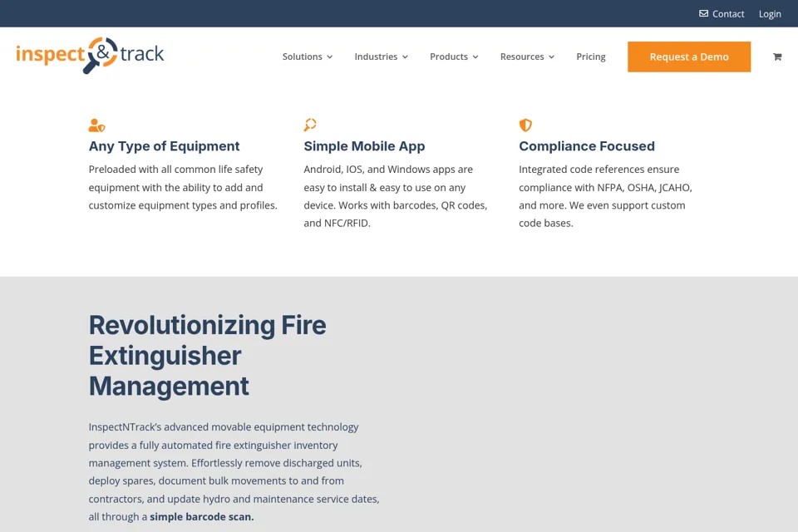Open the shopping cart icon
Viewport: 798px width, 532px height.
777,57
